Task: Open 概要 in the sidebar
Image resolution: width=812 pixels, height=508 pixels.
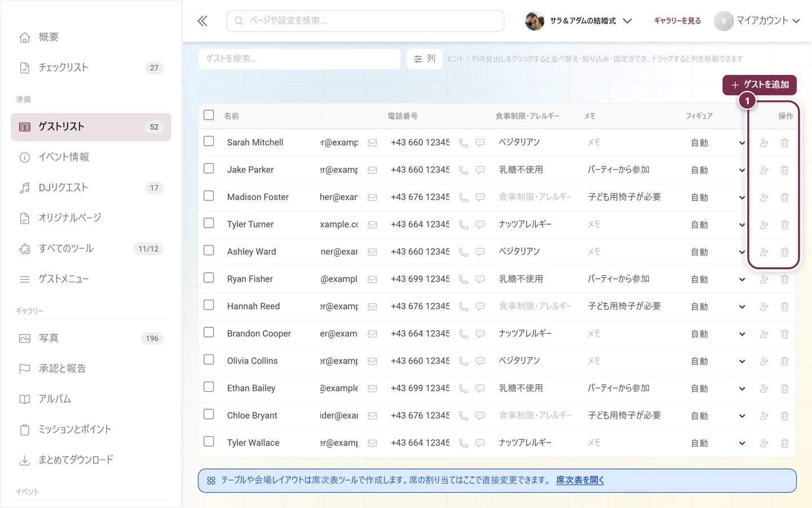Action: click(x=91, y=37)
